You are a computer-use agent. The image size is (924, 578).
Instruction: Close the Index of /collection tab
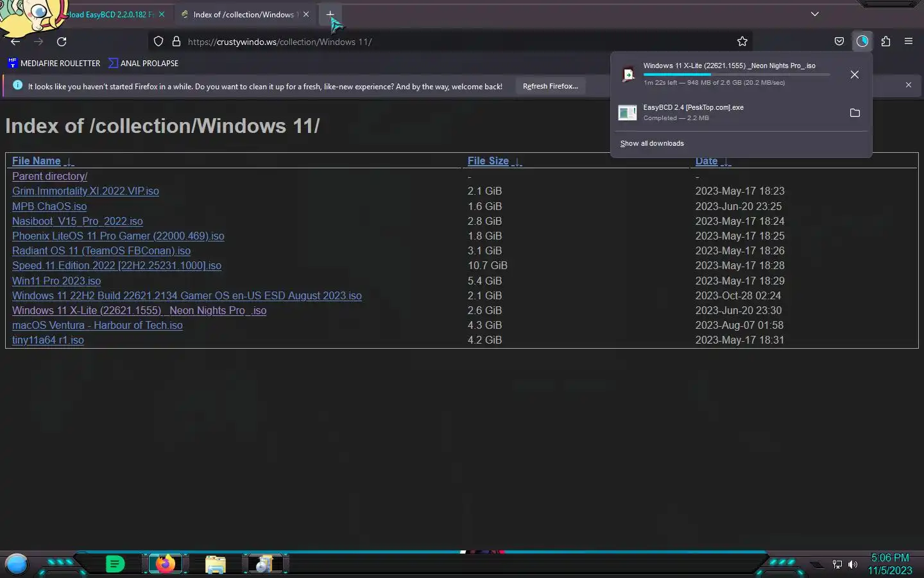pos(306,14)
